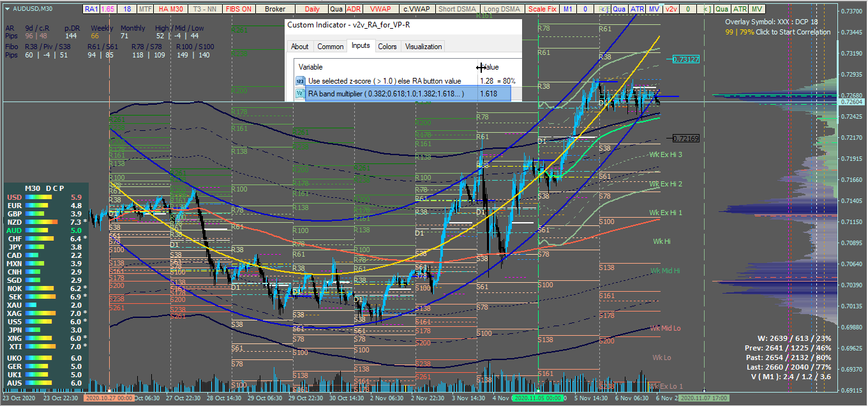Click the Scale Fix button
The height and width of the screenshot is (406, 868).
coord(542,10)
